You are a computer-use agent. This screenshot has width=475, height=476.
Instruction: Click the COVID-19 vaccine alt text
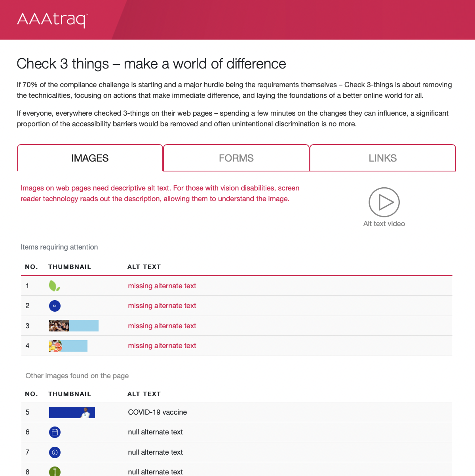[x=157, y=412]
